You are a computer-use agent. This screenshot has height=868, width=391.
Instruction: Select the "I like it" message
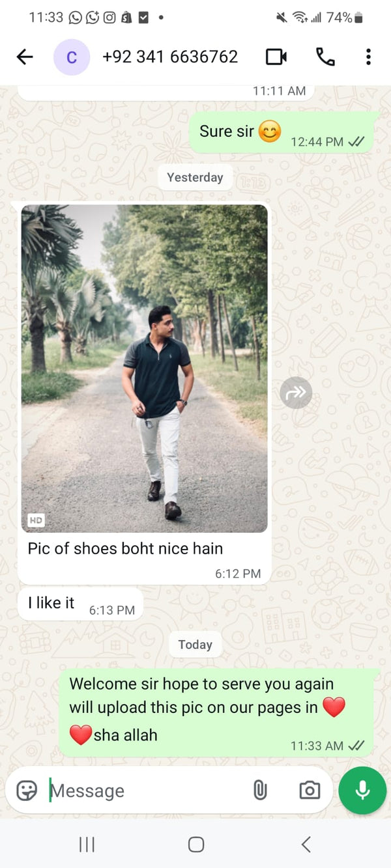(x=80, y=604)
